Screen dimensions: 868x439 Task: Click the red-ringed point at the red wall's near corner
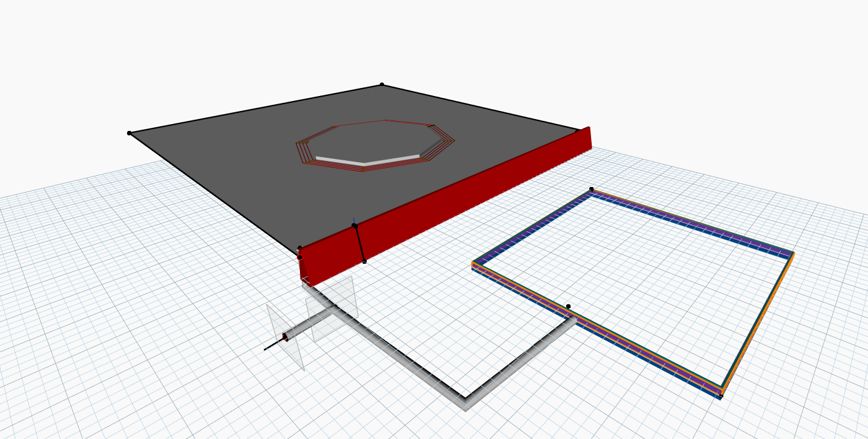[x=299, y=257]
